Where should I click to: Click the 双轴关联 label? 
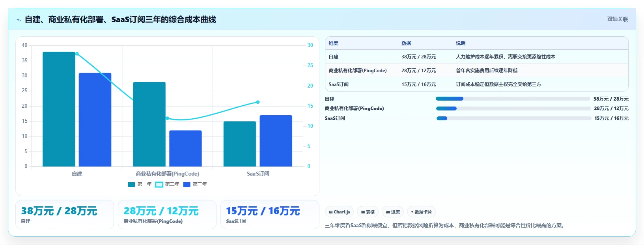(x=617, y=19)
